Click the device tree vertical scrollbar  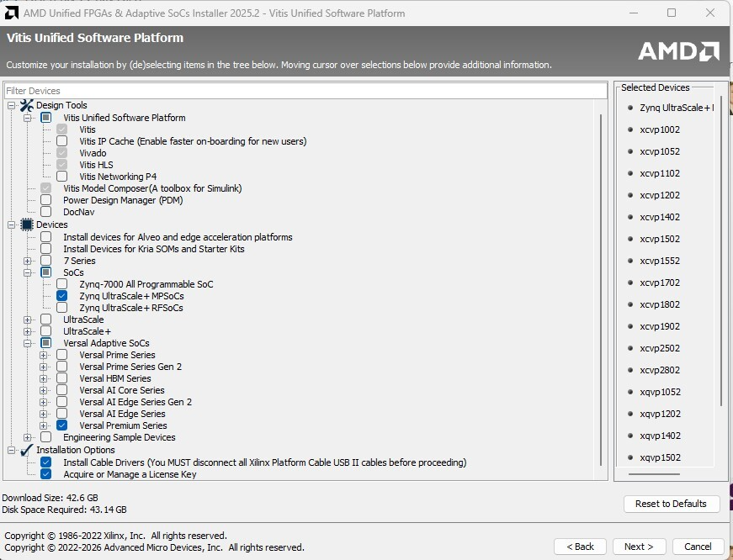click(601, 289)
